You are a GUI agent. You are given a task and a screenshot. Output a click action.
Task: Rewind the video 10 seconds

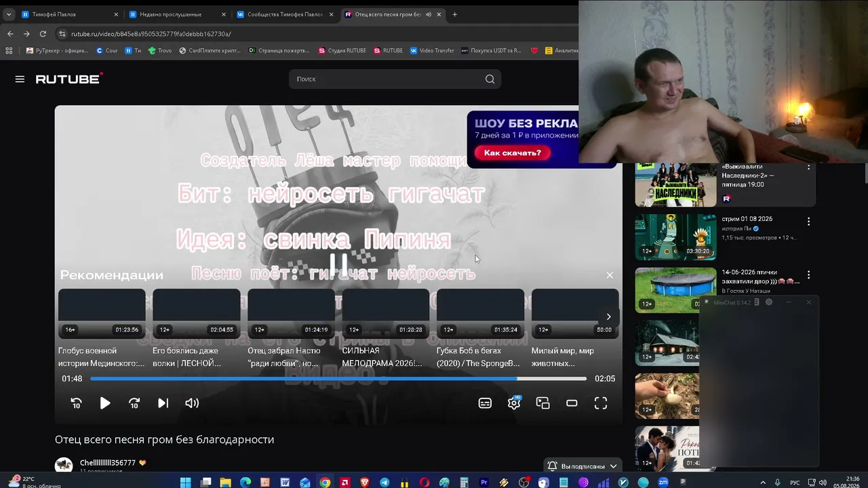pyautogui.click(x=76, y=403)
